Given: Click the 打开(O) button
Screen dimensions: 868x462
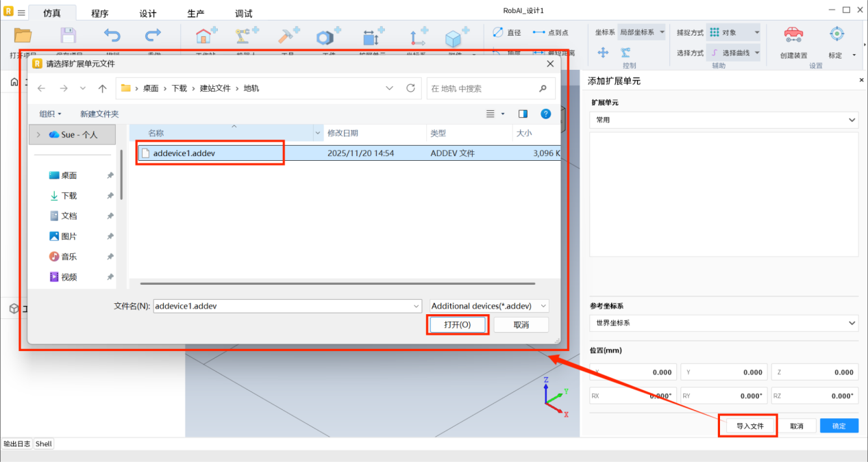Looking at the screenshot, I should click(x=457, y=324).
